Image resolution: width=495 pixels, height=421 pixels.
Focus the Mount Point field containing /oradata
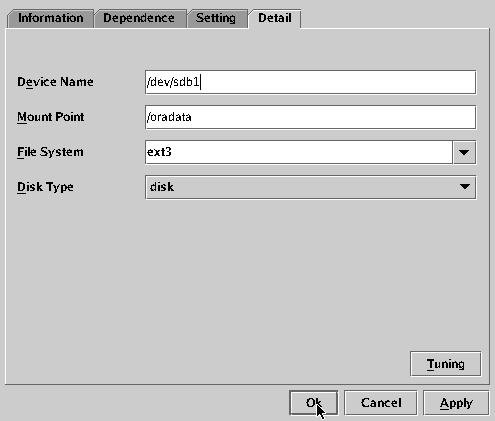310,117
